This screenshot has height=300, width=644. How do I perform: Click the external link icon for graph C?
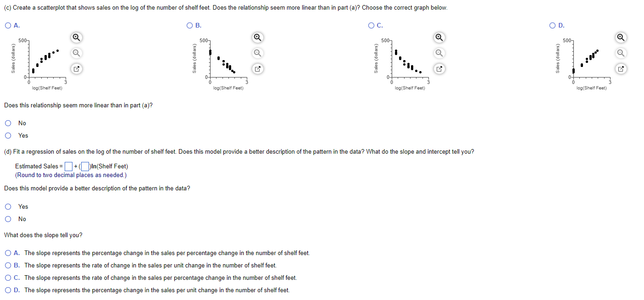point(439,68)
